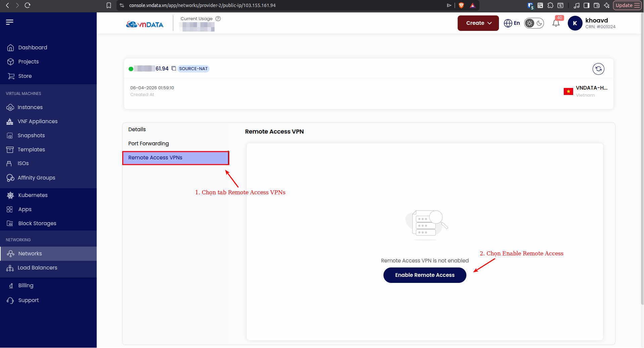Bookmark this page
Image resolution: width=644 pixels, height=348 pixels.
[x=109, y=5]
